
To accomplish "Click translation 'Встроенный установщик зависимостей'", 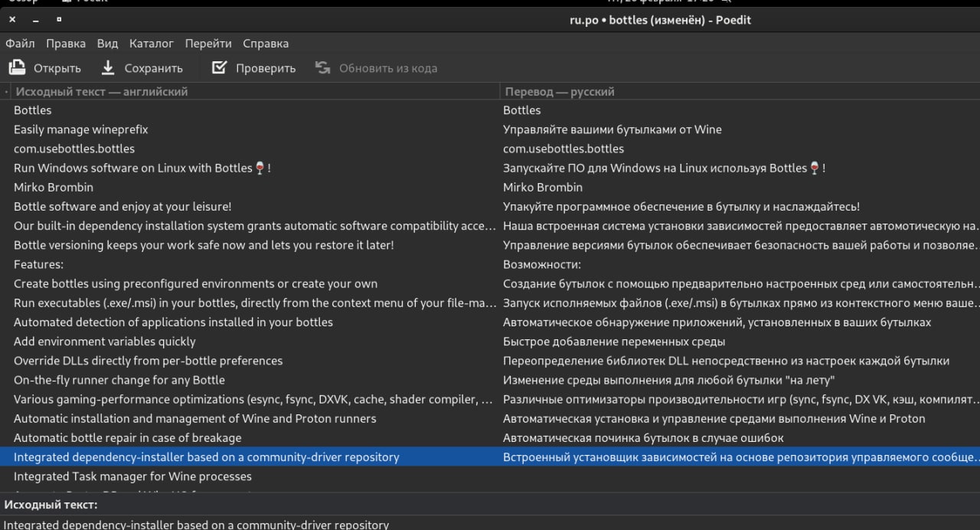I will (740, 457).
